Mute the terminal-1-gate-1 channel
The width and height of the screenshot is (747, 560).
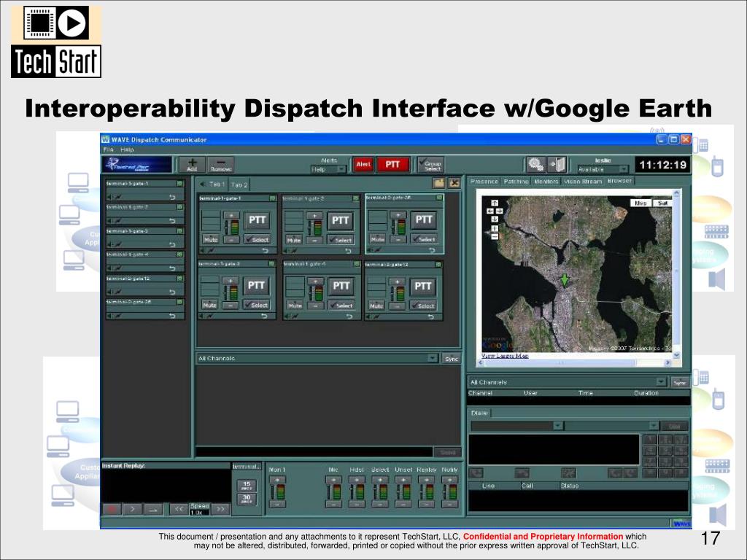211,239
